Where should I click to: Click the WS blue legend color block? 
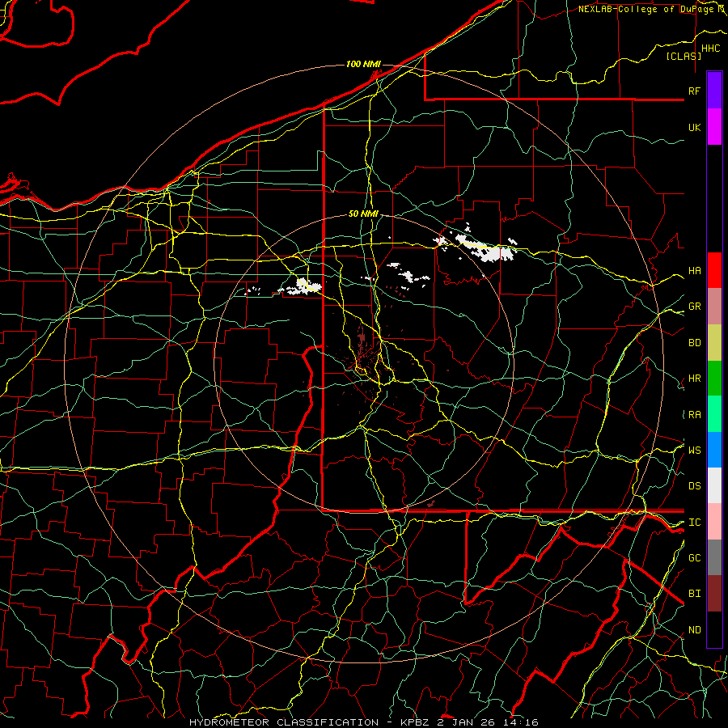point(714,450)
